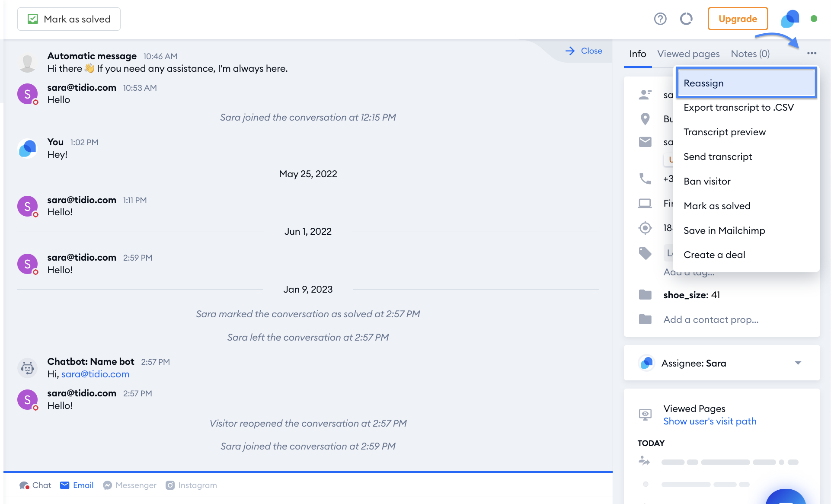This screenshot has height=504, width=831.
Task: Click sara@tidio.com avatar at 2:59 PM
Action: tap(27, 264)
